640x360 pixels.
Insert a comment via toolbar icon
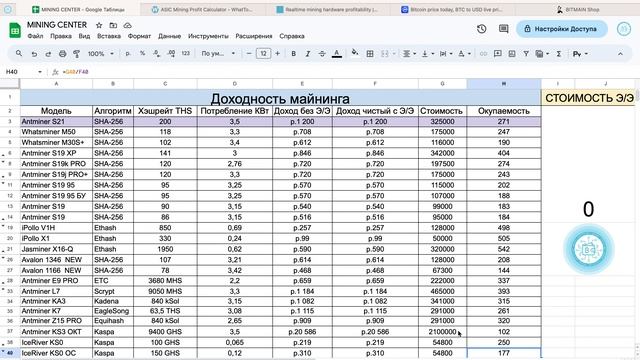click(x=498, y=53)
